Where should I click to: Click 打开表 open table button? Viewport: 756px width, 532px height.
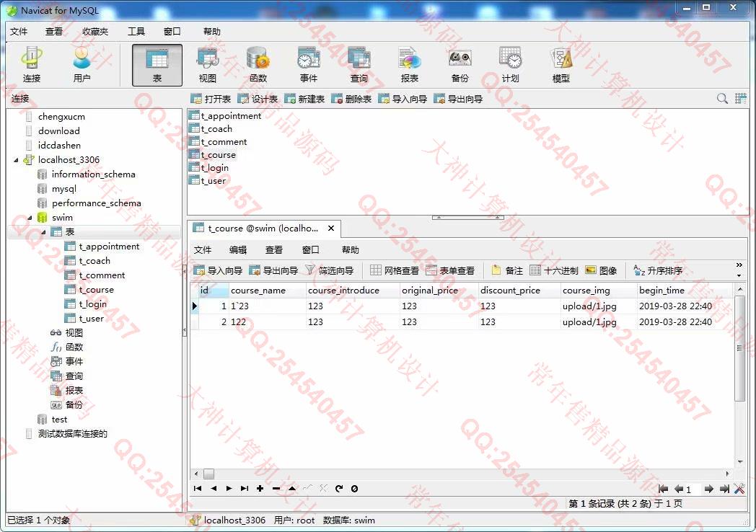point(211,99)
